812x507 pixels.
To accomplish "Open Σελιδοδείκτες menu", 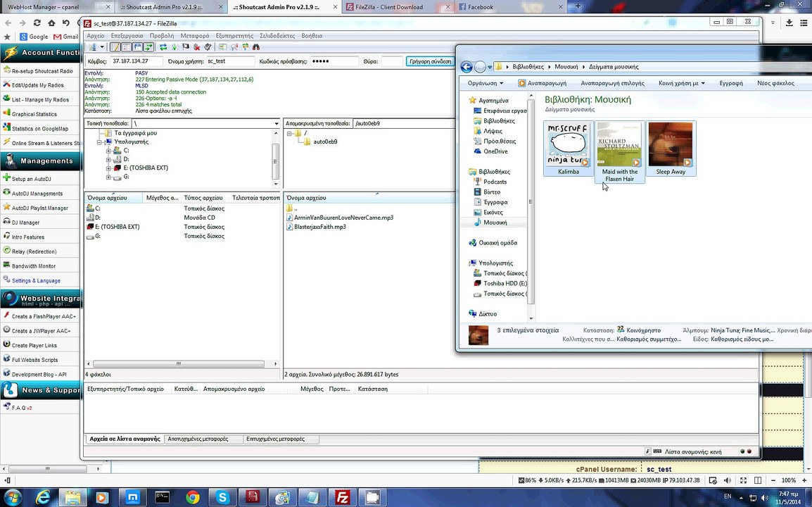I will click(x=277, y=36).
